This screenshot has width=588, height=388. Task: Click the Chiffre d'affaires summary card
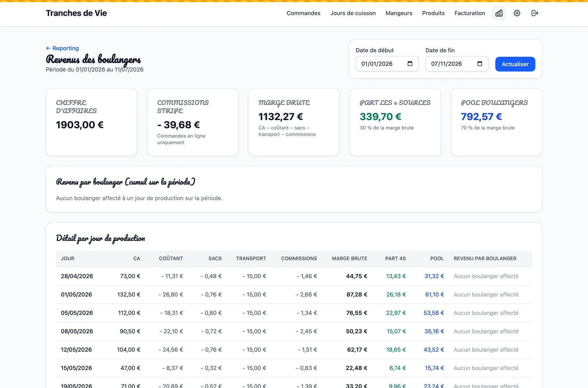(92, 122)
